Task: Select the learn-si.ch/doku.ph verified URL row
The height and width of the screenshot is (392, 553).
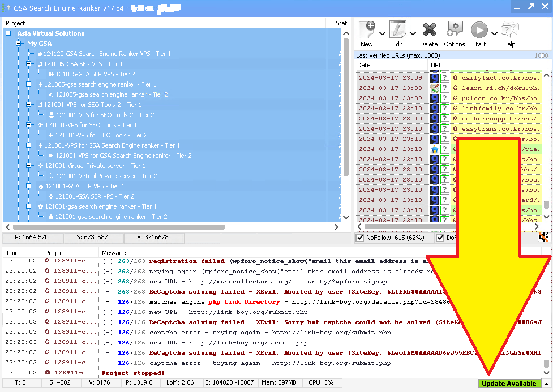Action: point(448,88)
